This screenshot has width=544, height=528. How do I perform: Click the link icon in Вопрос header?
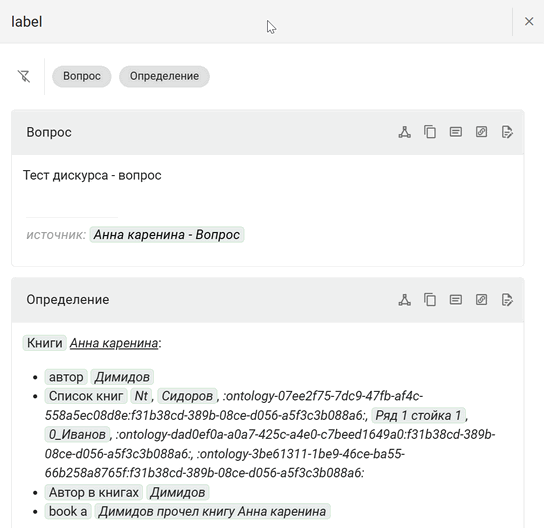[x=482, y=132]
